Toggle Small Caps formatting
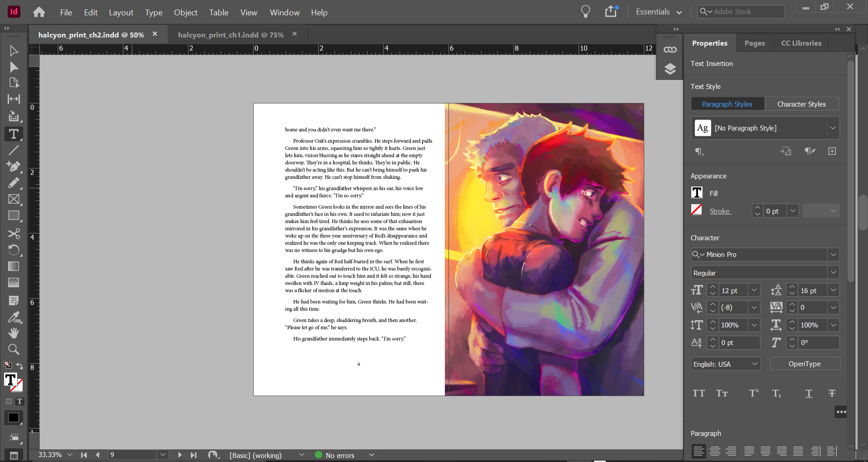Viewport: 868px width, 462px height. point(722,393)
